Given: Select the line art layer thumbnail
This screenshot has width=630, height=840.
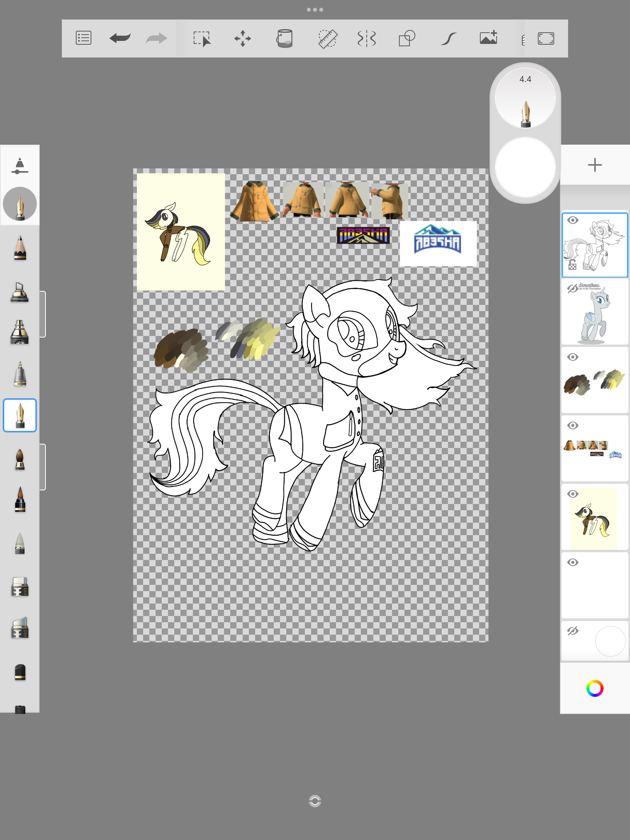Looking at the screenshot, I should coord(595,245).
